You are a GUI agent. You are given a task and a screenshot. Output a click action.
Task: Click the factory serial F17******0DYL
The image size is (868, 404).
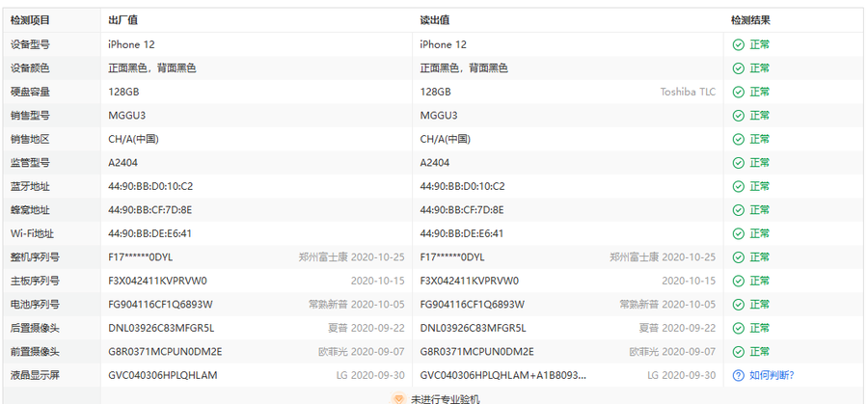click(x=141, y=257)
